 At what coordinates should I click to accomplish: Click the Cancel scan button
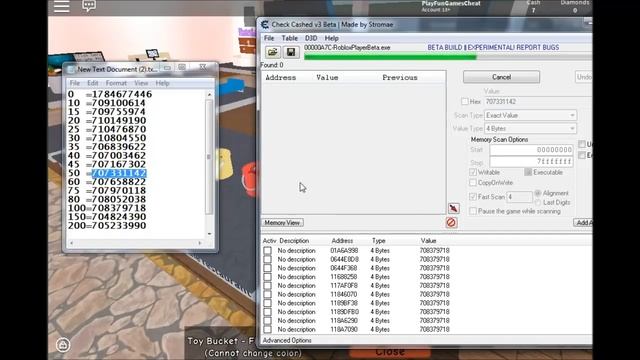tap(501, 77)
